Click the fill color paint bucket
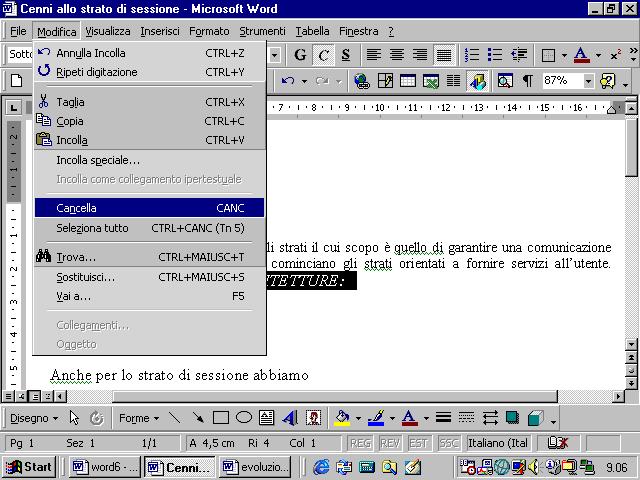Screen dimensions: 640x480 (342, 418)
